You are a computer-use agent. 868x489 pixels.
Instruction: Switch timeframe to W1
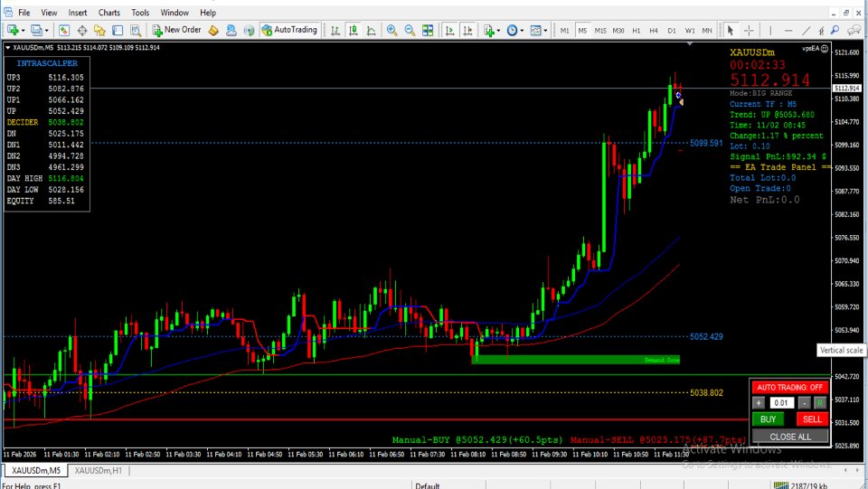(690, 31)
